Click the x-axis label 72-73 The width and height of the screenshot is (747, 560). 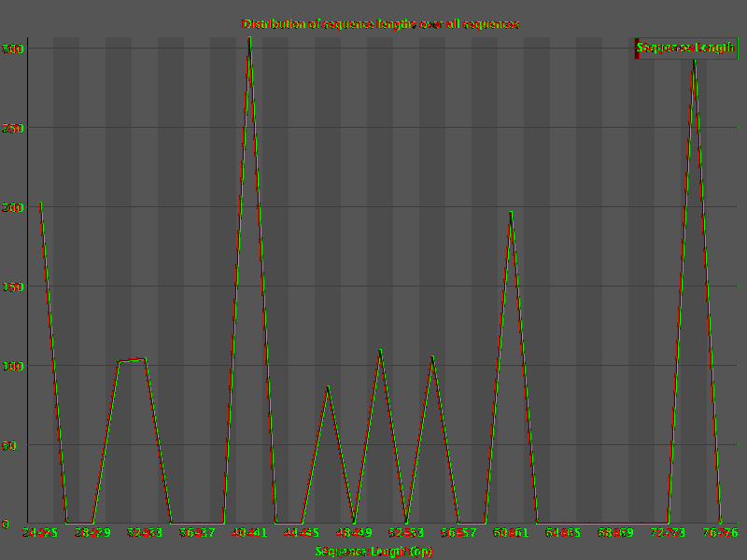pos(668,532)
